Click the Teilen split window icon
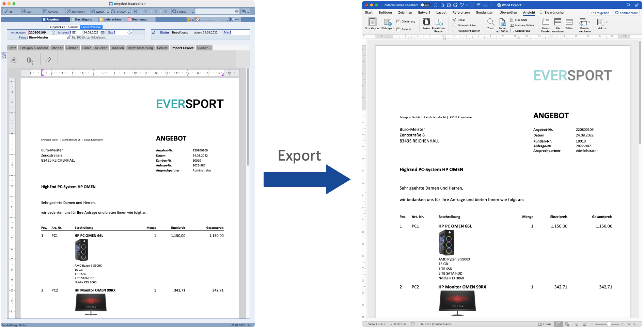 [569, 22]
